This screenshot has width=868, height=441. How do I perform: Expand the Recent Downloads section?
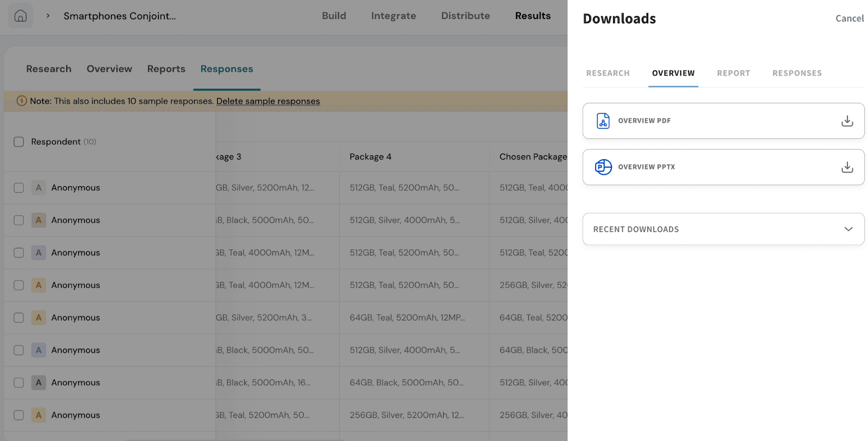tap(848, 229)
